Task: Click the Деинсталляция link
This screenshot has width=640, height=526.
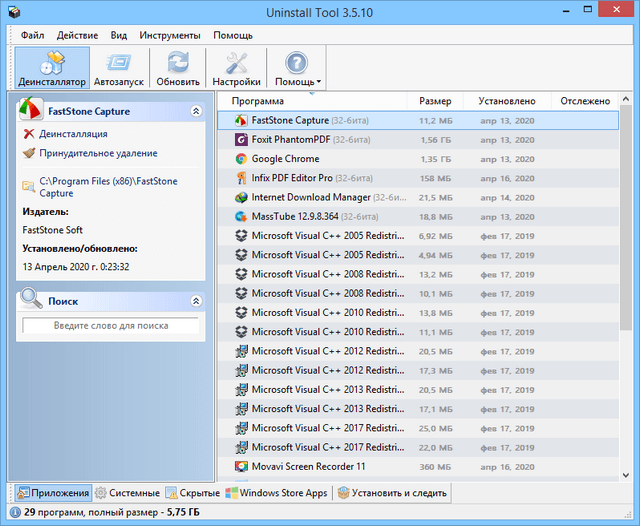Action: click(73, 134)
